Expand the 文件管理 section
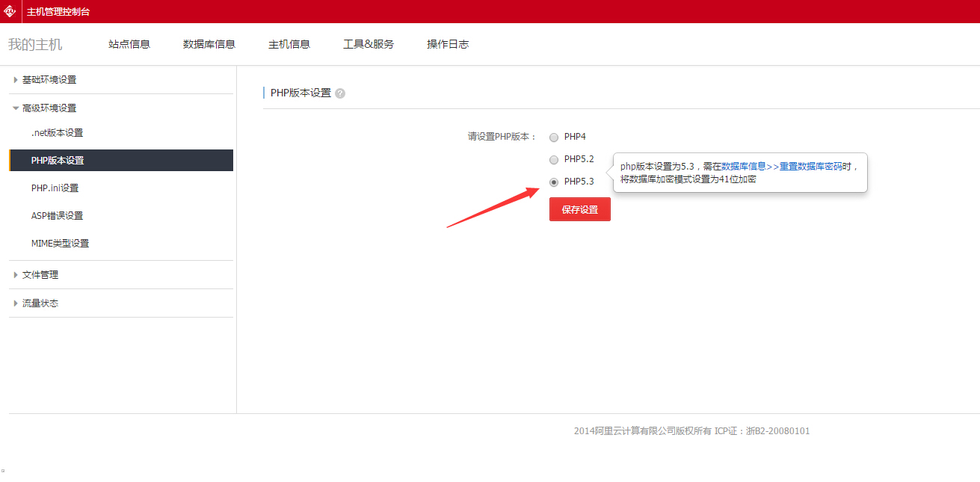 coord(40,275)
